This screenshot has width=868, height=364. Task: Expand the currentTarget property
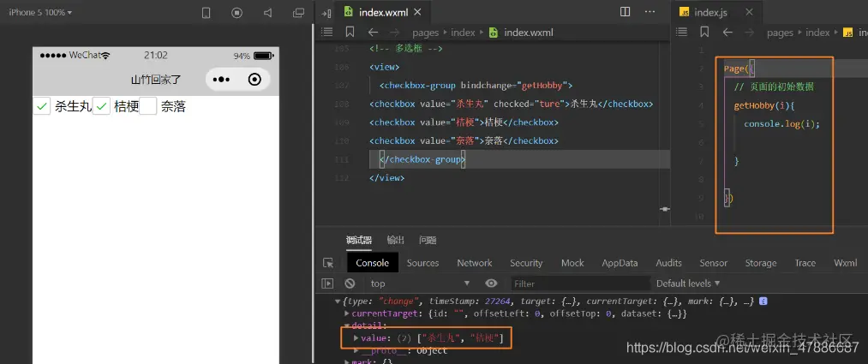[347, 313]
